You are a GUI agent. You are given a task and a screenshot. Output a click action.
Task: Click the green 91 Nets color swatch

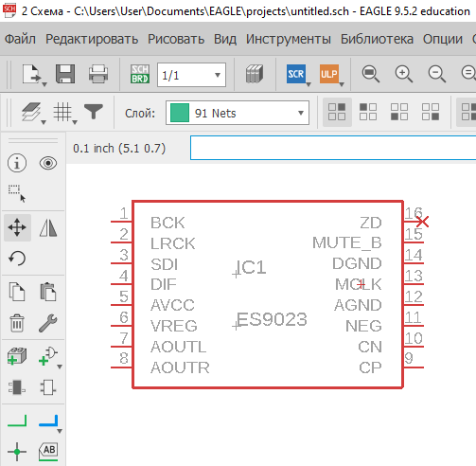[x=180, y=113]
